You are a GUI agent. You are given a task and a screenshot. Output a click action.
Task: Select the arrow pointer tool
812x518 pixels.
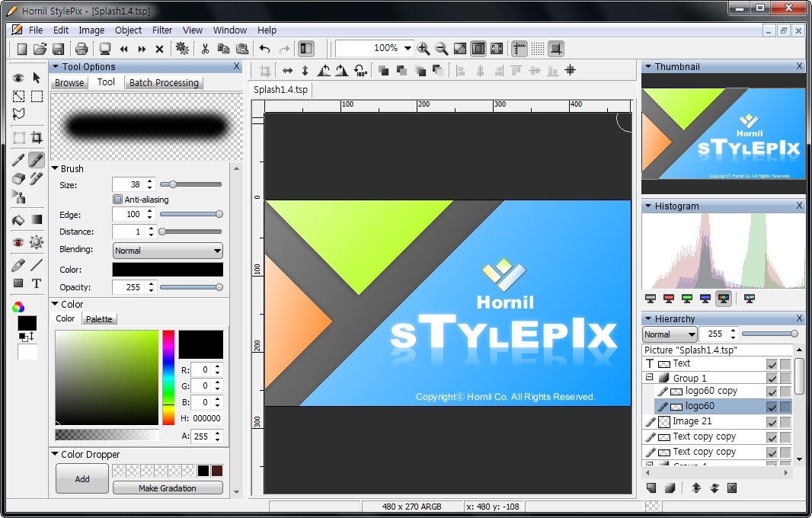[37, 78]
